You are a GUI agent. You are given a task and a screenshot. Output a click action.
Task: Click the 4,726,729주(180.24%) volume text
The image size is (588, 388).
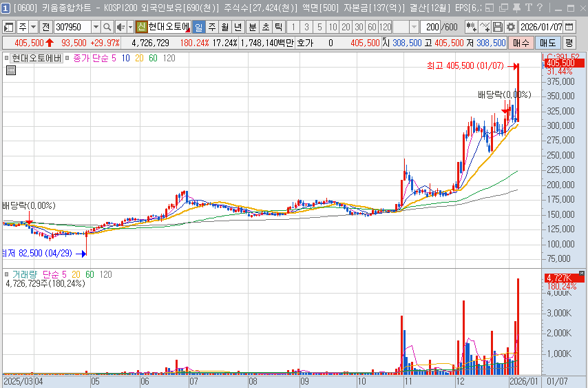coord(45,283)
